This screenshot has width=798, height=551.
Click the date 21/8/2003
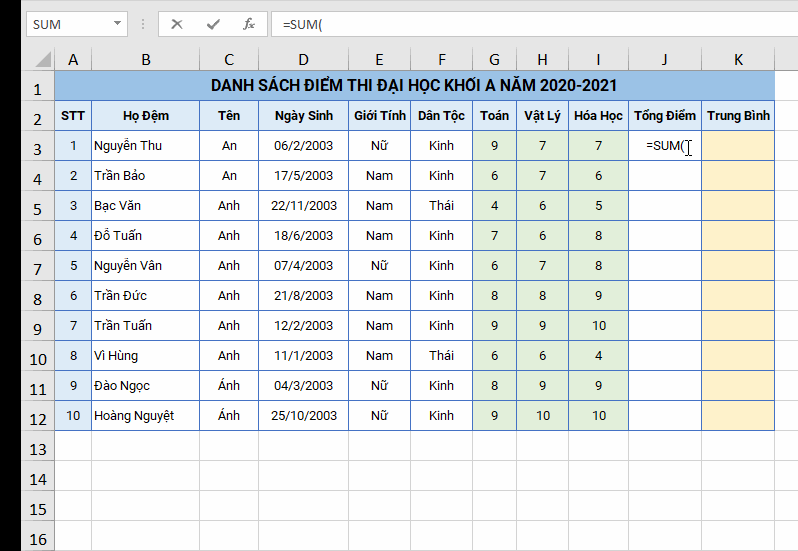(x=304, y=296)
